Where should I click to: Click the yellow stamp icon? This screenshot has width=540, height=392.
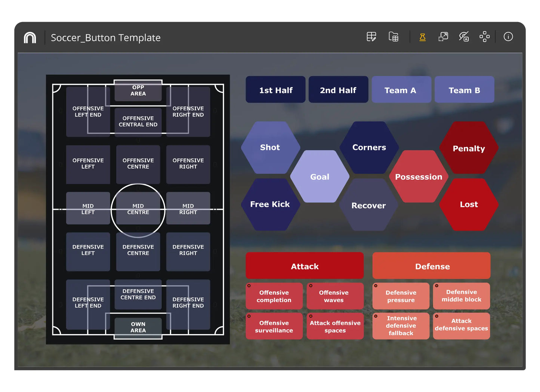pyautogui.click(x=422, y=37)
